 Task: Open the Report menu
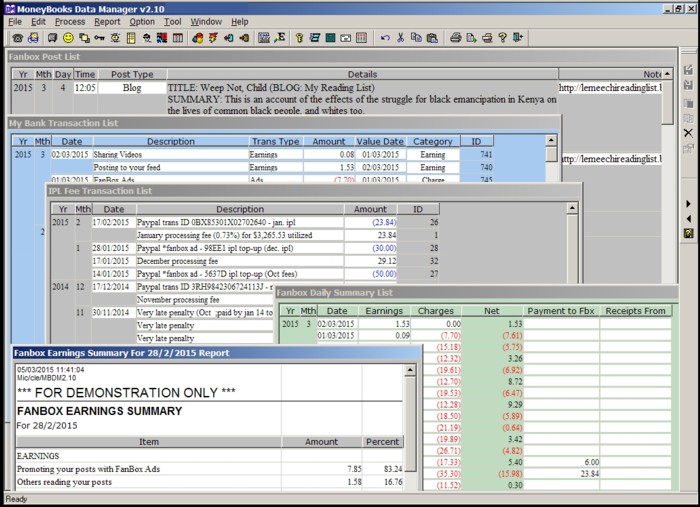pyautogui.click(x=107, y=22)
